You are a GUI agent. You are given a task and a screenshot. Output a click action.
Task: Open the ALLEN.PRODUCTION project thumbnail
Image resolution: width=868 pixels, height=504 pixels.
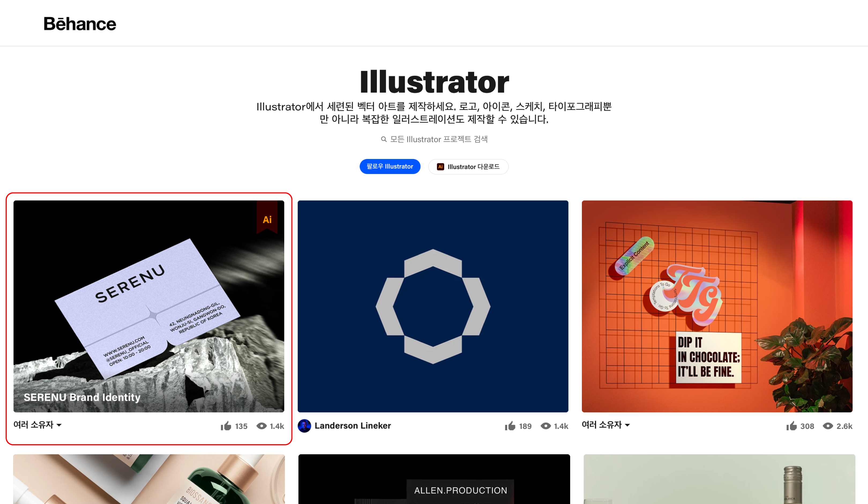click(x=434, y=479)
